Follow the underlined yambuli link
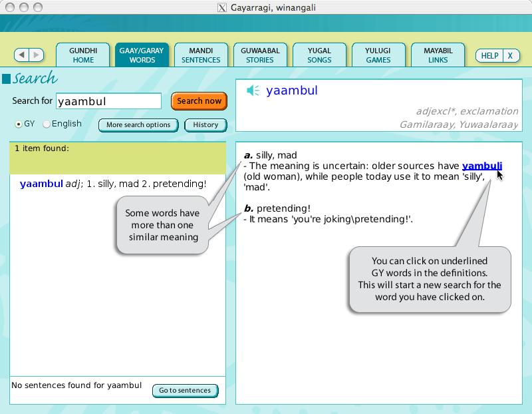The height and width of the screenshot is (414, 532). tap(482, 166)
